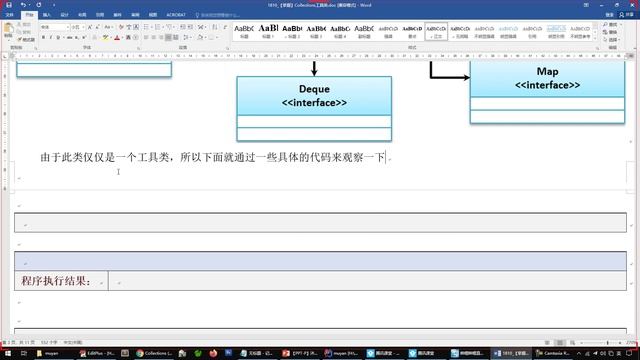Open Firefox from the taskbar
Image resolution: width=640 pixels, height=360 pixels.
click(x=213, y=353)
